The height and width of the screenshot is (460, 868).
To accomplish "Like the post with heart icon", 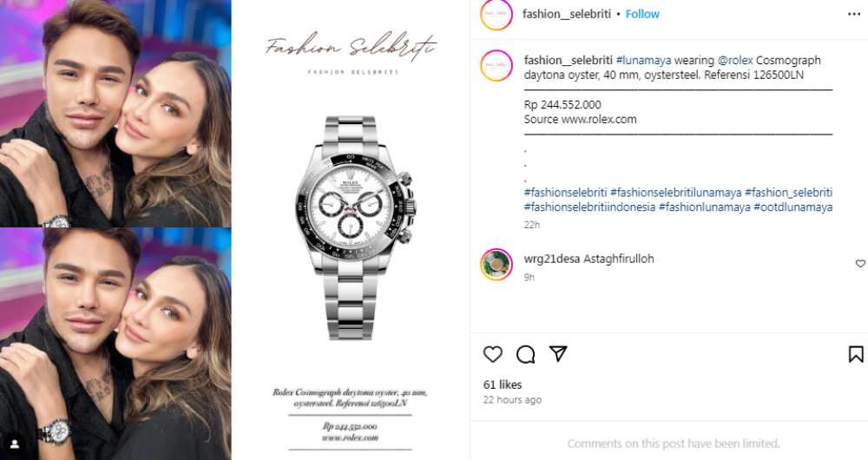I will 493,354.
